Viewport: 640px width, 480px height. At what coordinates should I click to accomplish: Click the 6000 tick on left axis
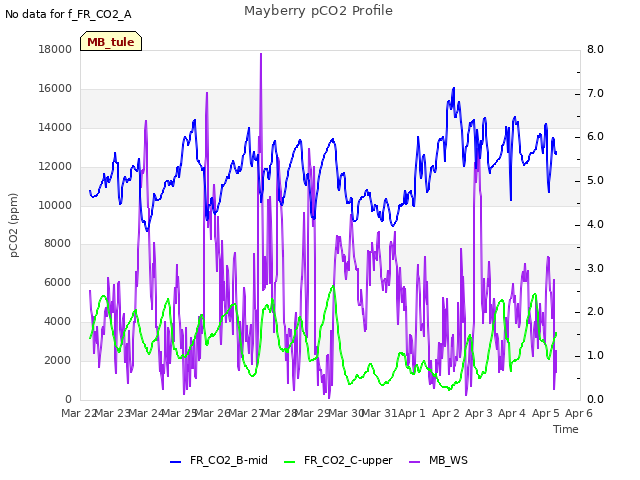pos(58,282)
